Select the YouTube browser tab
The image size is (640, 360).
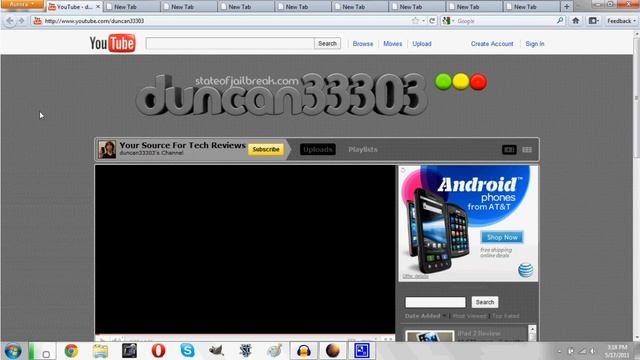[74, 7]
